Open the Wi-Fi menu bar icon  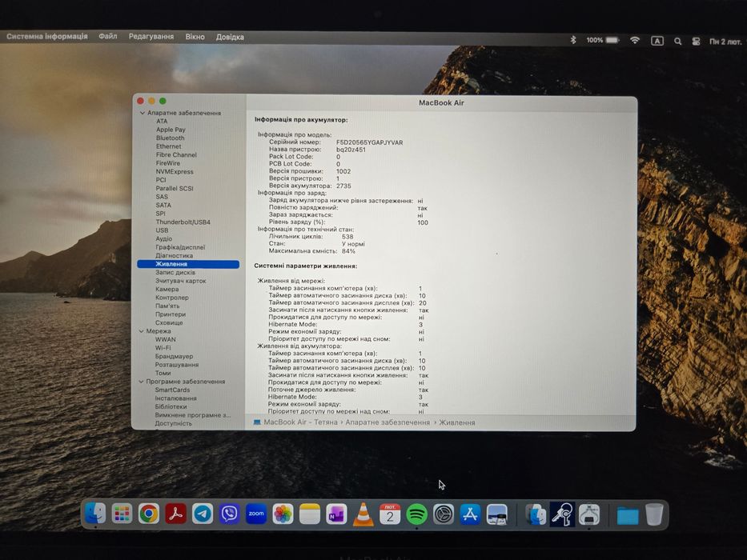pos(635,41)
